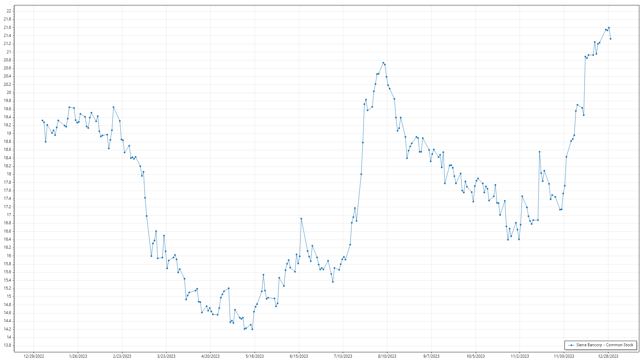Click the Sierra Bancorp - Common Stock legend text

pyautogui.click(x=604, y=345)
